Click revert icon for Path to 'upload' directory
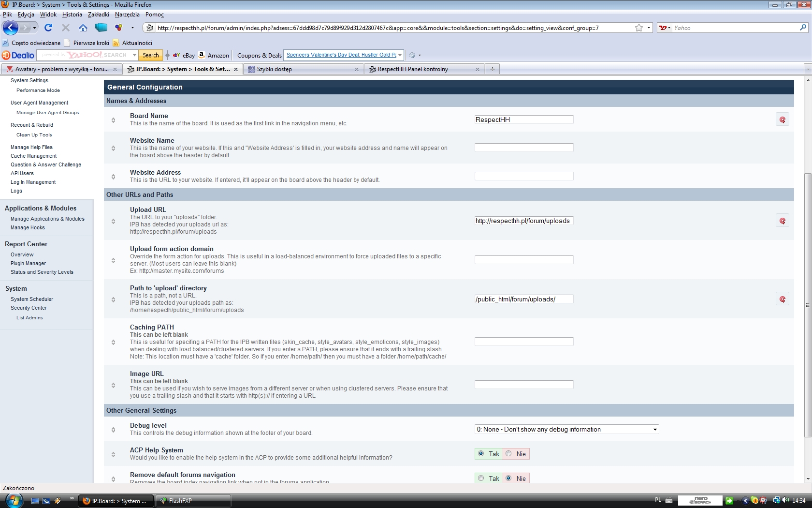 [x=782, y=299]
